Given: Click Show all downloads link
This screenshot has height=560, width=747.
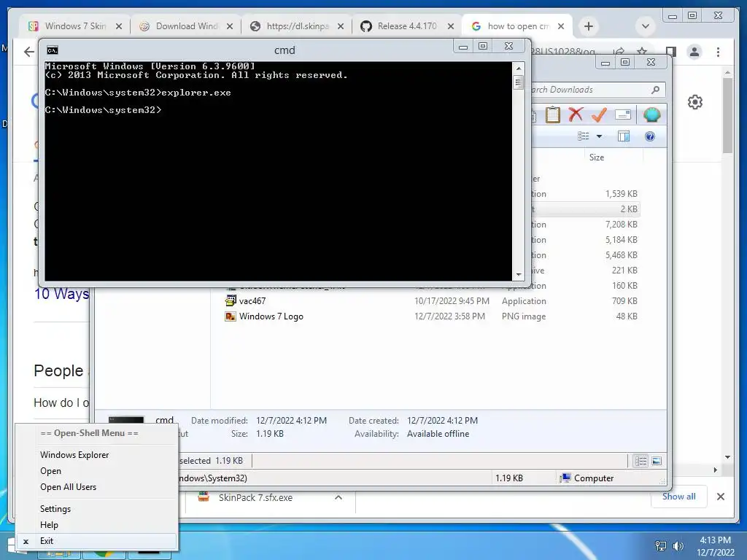Looking at the screenshot, I should pyautogui.click(x=679, y=496).
